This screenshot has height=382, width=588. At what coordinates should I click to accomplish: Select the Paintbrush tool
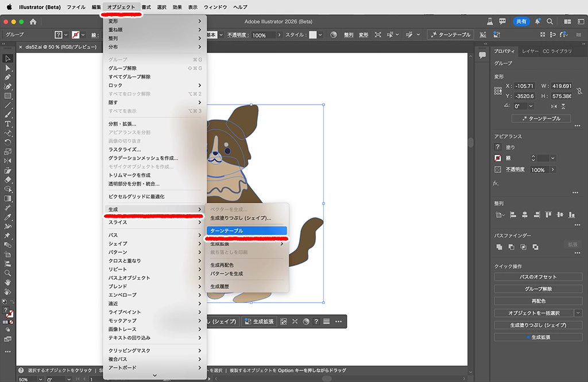[x=8, y=114]
